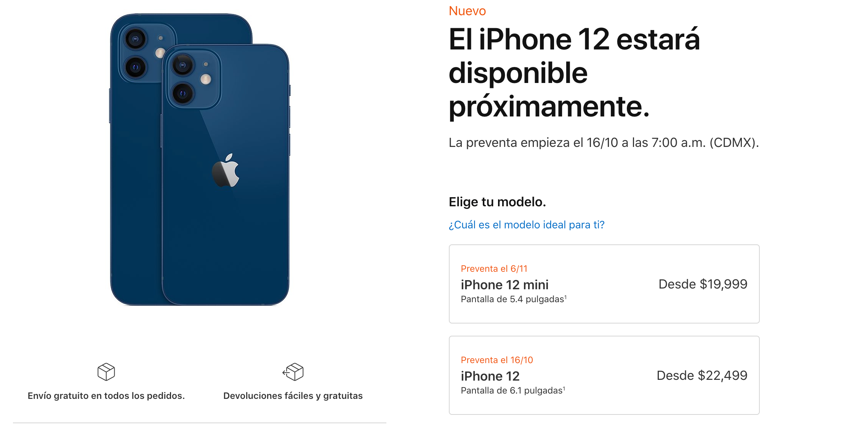The width and height of the screenshot is (868, 424).
Task: Click 'Envío gratuito en todos los pedidos' text
Action: 106,396
